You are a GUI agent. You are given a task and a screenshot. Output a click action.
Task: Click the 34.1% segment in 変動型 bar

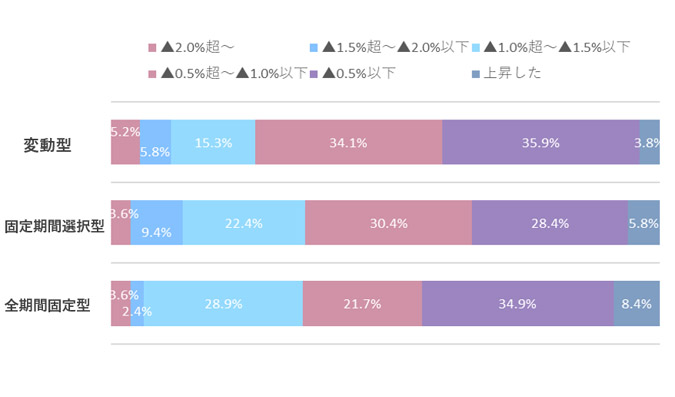click(x=349, y=142)
